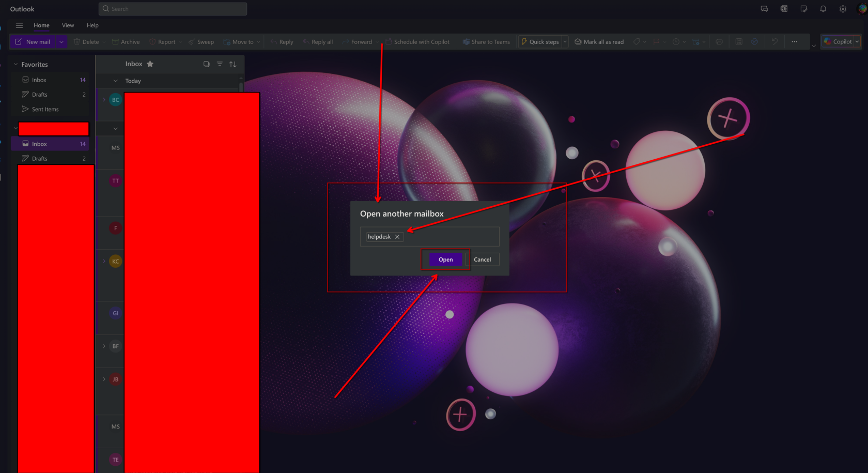Remove the helpdesk chip with X
This screenshot has width=868, height=473.
[x=397, y=237]
